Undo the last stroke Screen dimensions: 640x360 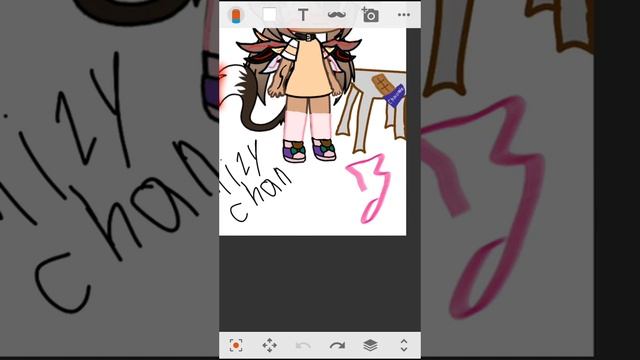(x=303, y=346)
